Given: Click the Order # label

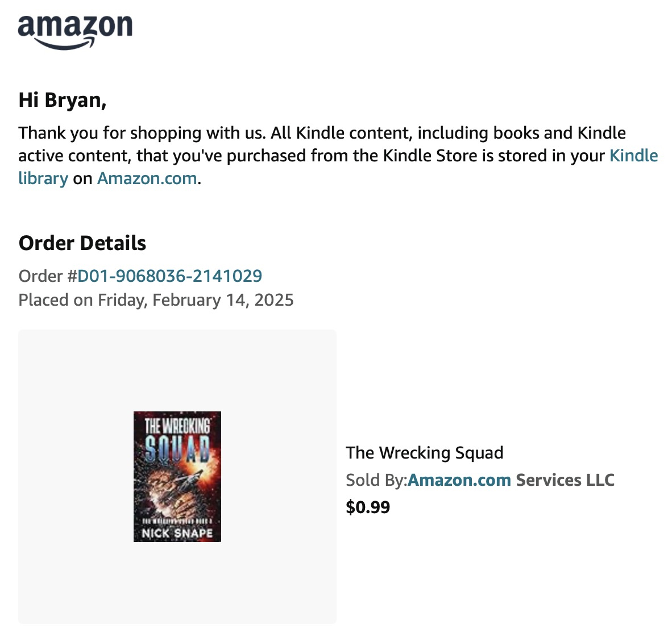Looking at the screenshot, I should pyautogui.click(x=47, y=276).
